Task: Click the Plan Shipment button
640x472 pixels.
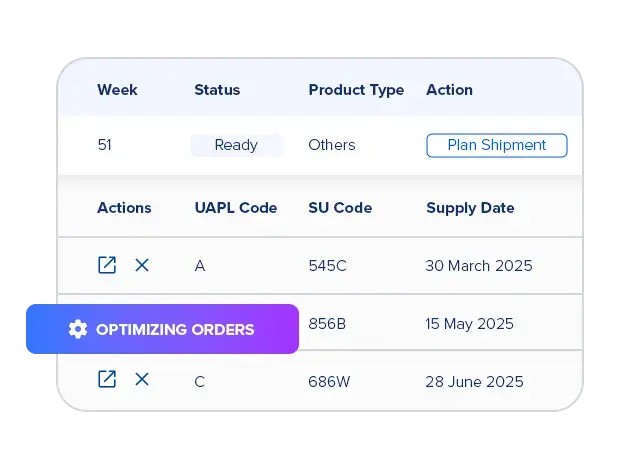Action: point(496,145)
